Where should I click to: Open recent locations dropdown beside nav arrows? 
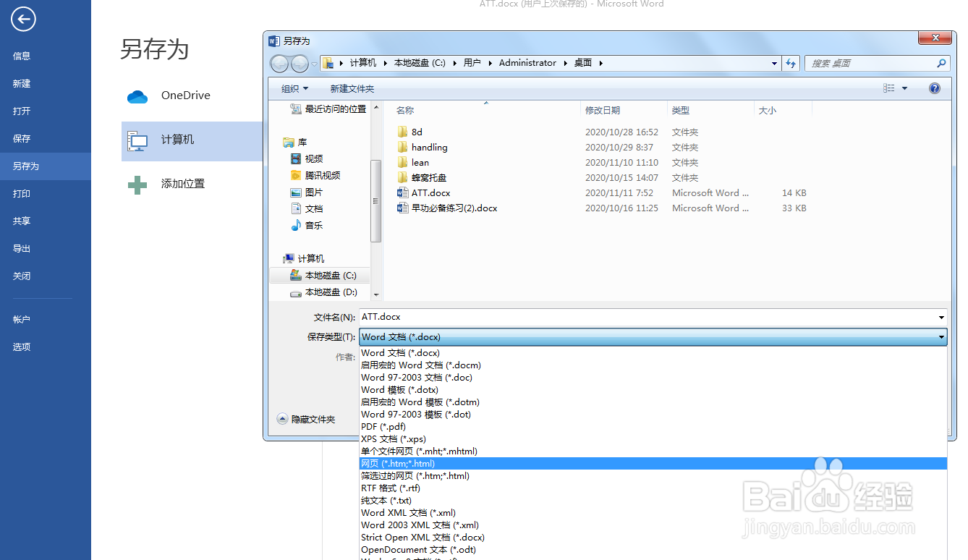point(314,64)
